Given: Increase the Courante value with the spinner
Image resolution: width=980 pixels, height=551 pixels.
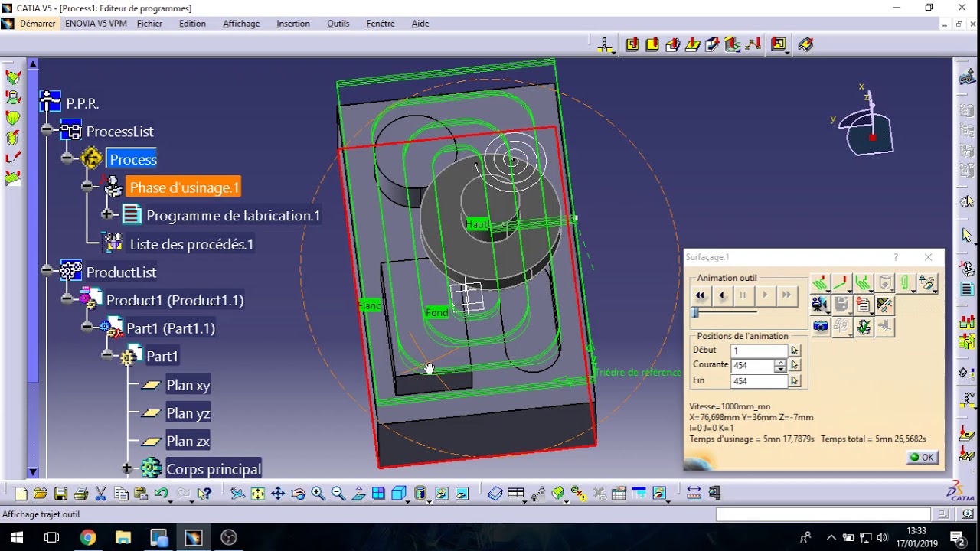Looking at the screenshot, I should [x=780, y=363].
